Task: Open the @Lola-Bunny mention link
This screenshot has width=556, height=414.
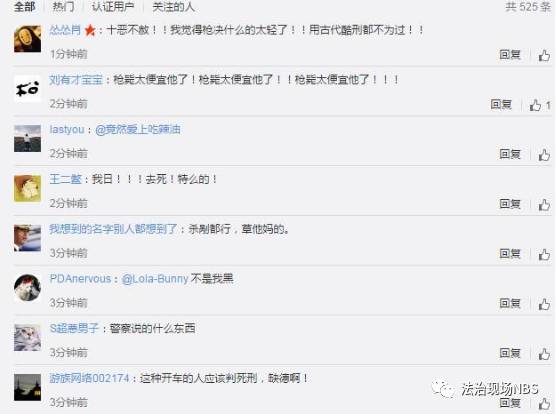Action: click(x=155, y=279)
